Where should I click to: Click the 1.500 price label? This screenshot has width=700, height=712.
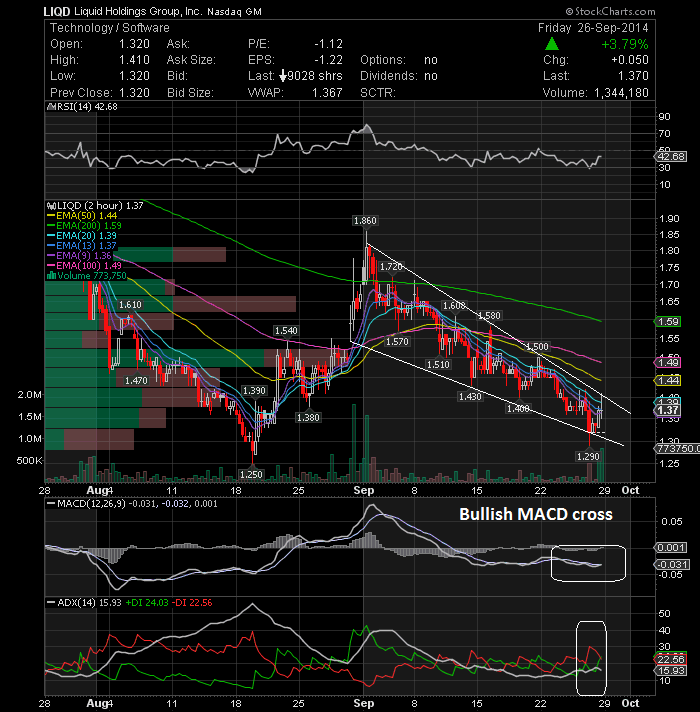[x=537, y=347]
